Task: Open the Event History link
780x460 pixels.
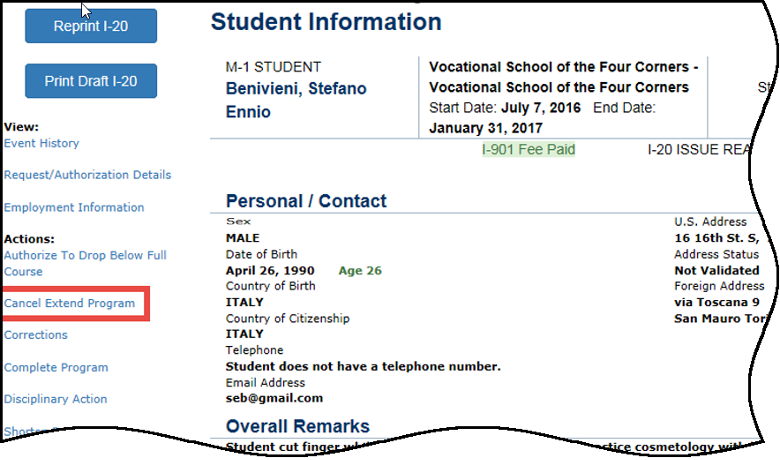Action: pos(42,143)
